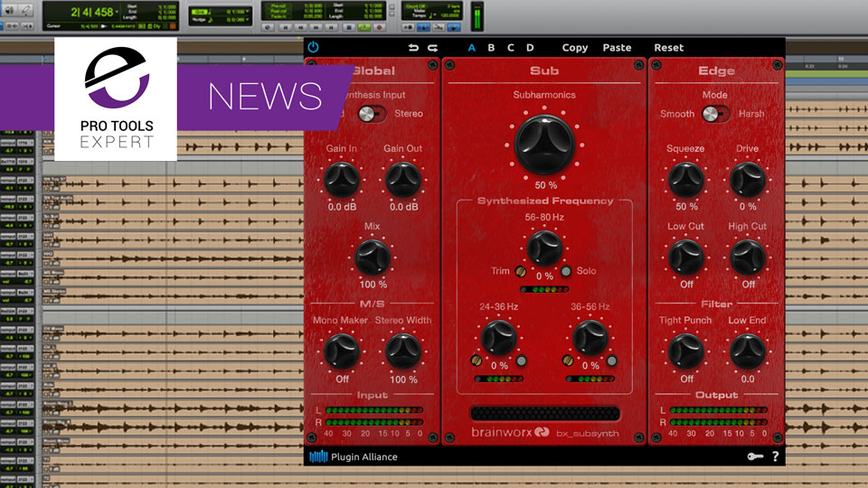Click the 56-80 Hz frequency knob
Image resolution: width=868 pixels, height=488 pixels.
(x=544, y=248)
